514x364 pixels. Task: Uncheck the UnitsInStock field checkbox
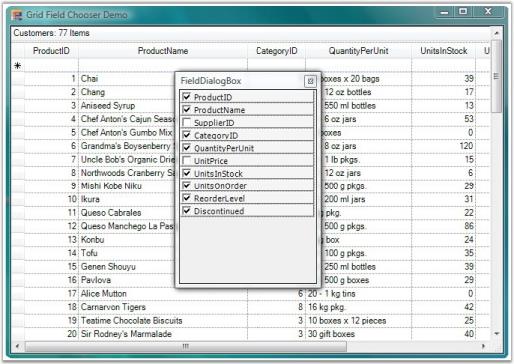pyautogui.click(x=187, y=173)
